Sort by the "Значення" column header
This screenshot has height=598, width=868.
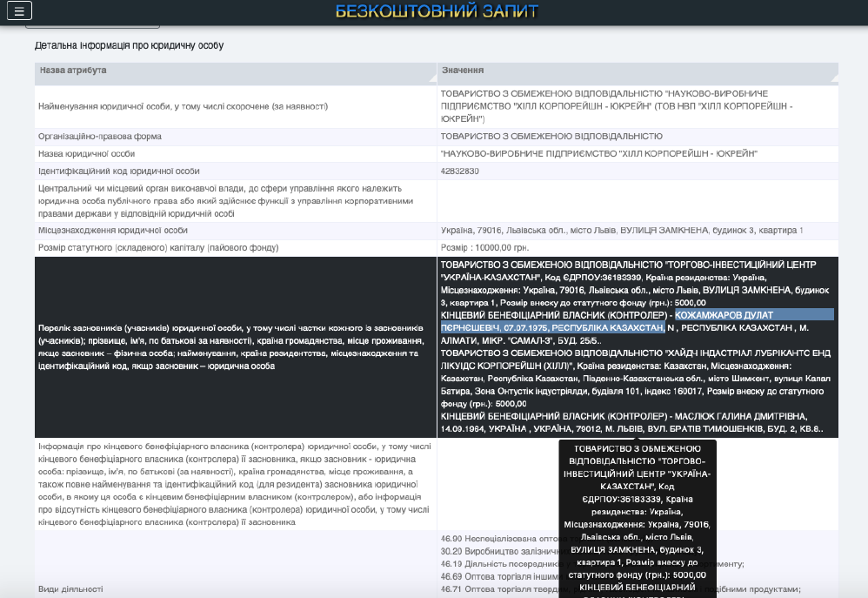[x=462, y=70]
